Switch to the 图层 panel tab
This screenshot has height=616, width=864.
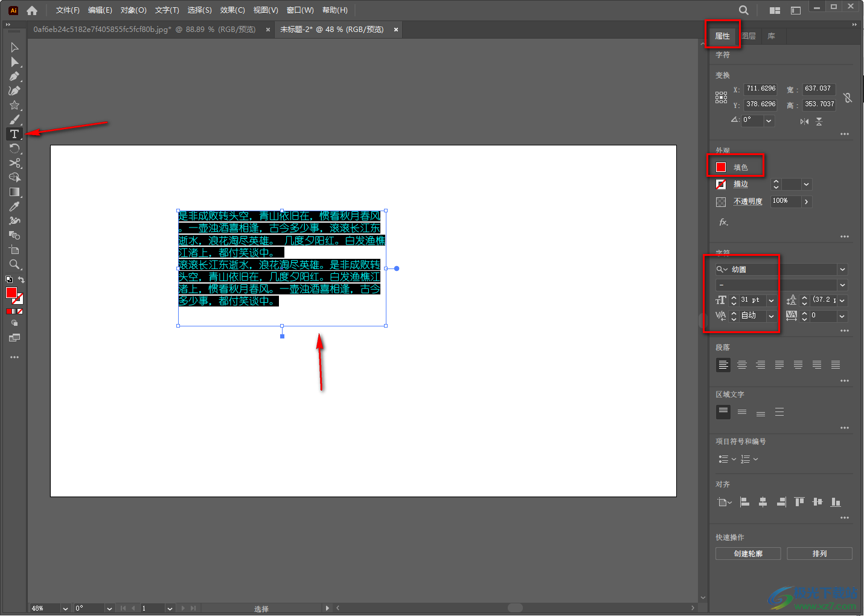tap(749, 36)
